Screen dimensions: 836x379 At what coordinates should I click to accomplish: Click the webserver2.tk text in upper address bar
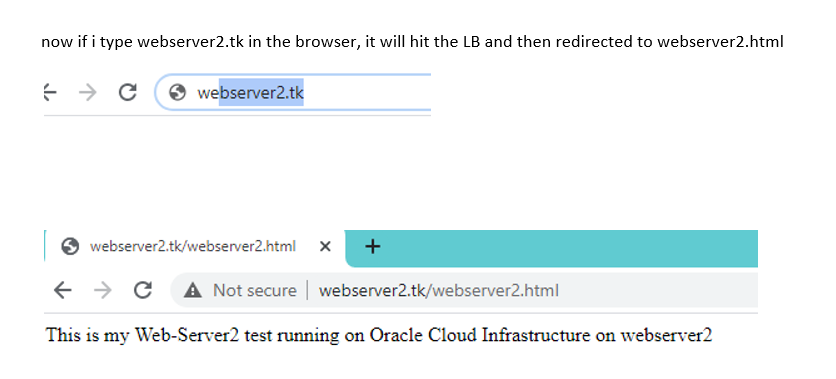click(x=250, y=93)
